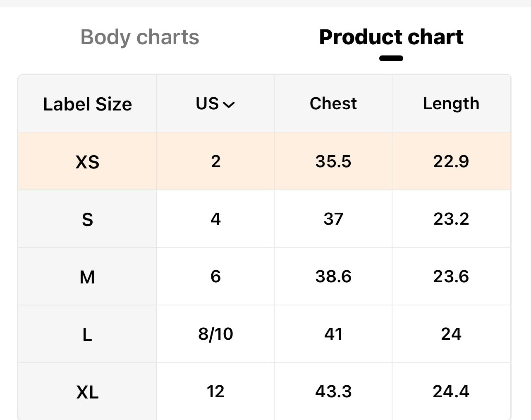This screenshot has height=420, width=531.
Task: Select the L size row label
Action: tap(87, 334)
